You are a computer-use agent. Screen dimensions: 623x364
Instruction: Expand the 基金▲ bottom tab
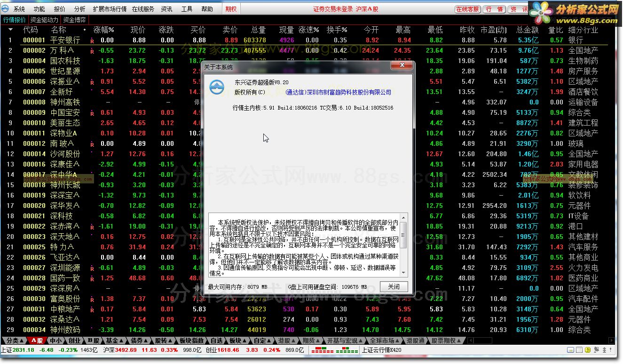tap(114, 340)
